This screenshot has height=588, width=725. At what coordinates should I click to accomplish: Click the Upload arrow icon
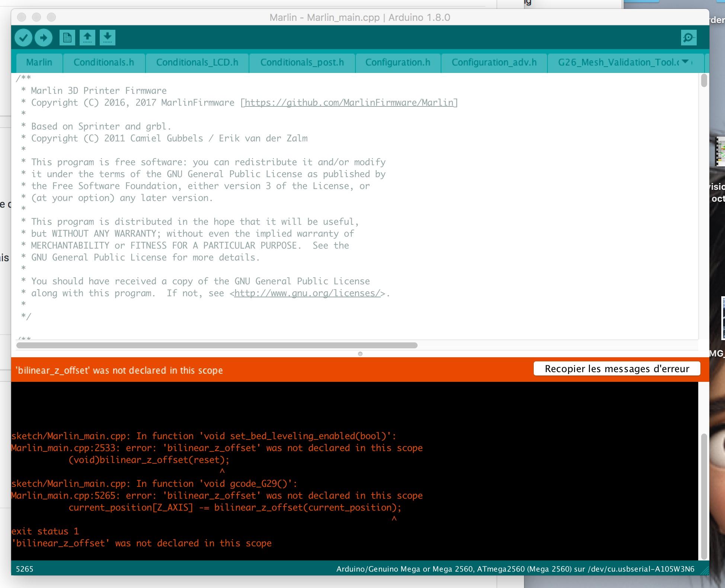coord(44,38)
